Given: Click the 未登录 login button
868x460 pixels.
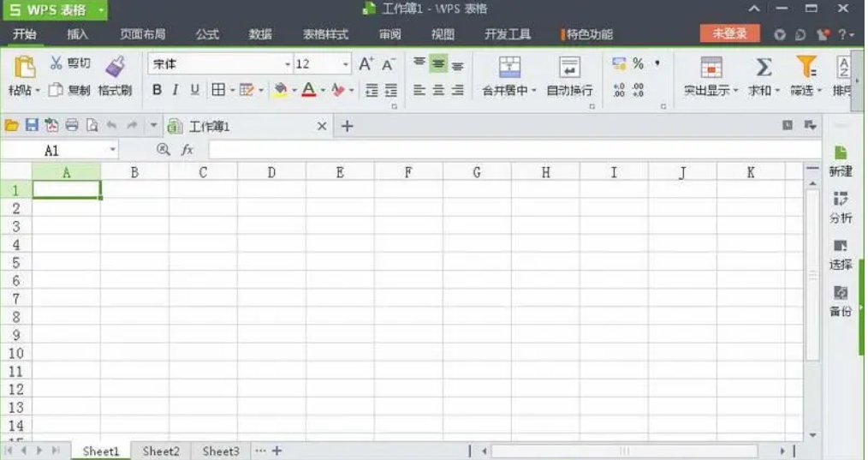Looking at the screenshot, I should 729,33.
